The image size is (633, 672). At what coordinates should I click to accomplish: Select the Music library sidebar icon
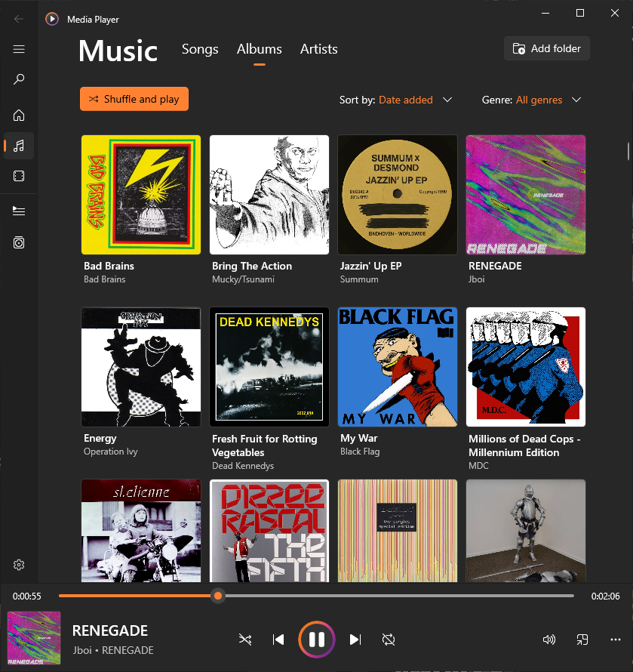19,146
